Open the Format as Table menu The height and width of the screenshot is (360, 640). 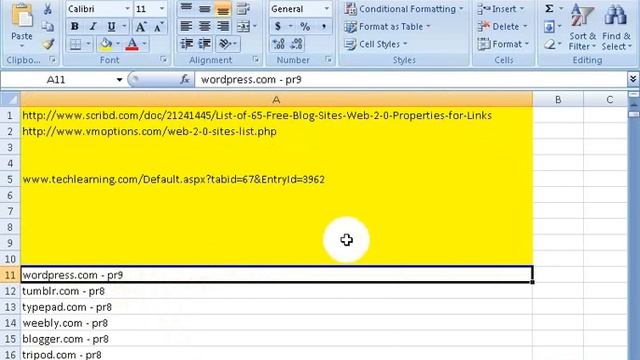[x=387, y=27]
